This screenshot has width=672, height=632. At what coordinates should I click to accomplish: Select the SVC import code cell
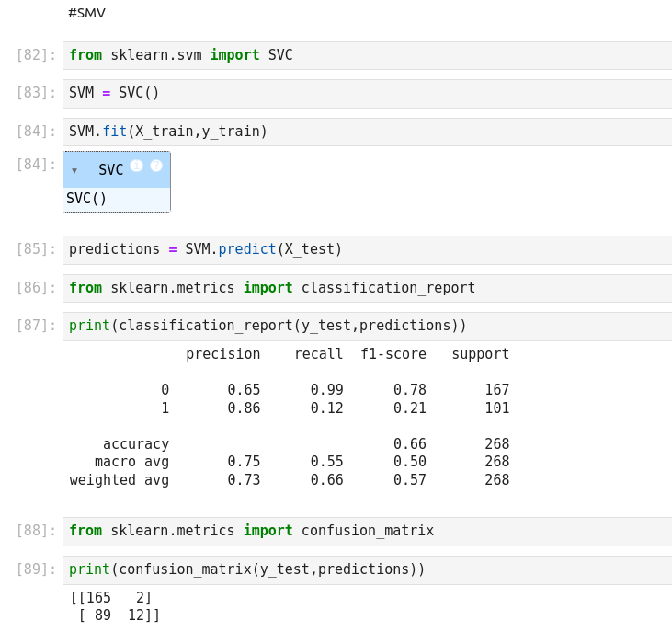click(368, 55)
